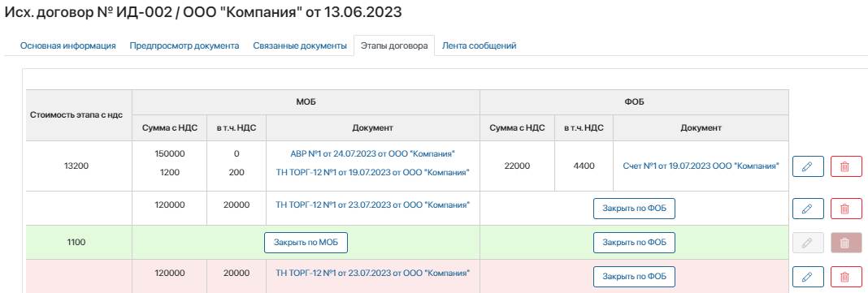Screen dimensions: 868x293
Task: Edit the pink row with pencil icon
Action: [x=808, y=277]
